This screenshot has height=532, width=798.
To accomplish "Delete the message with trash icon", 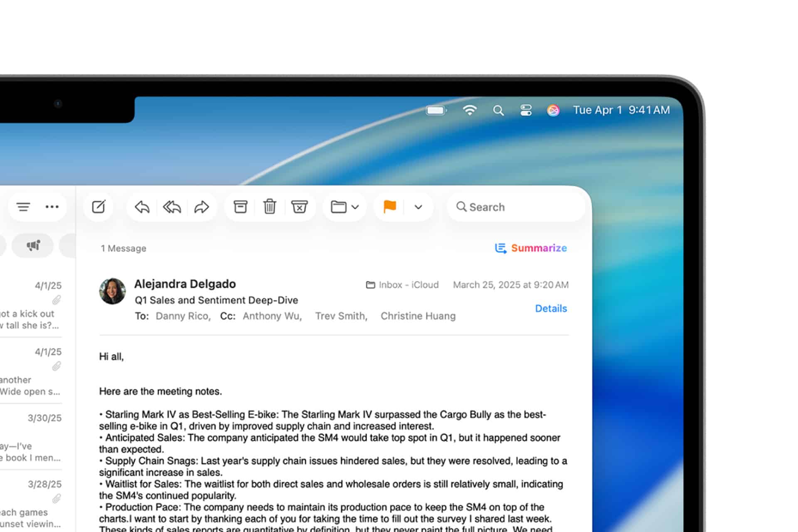I will click(x=270, y=207).
